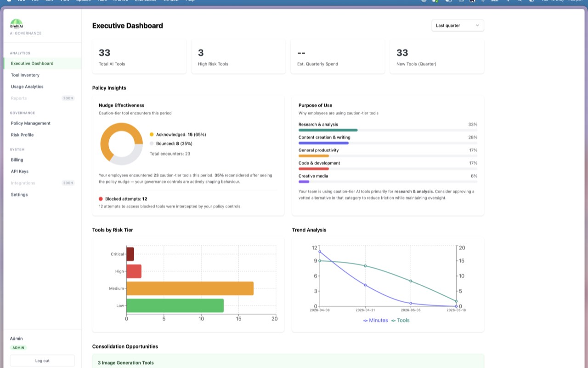Click the Minutes legend marker in Trend Analysis
This screenshot has height=368, width=588.
[x=365, y=321]
